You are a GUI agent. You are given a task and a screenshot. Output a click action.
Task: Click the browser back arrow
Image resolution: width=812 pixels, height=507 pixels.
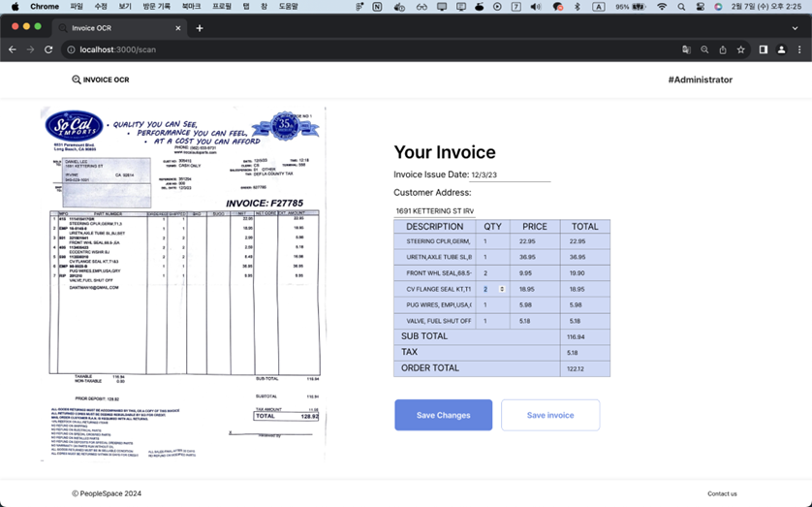(13, 49)
